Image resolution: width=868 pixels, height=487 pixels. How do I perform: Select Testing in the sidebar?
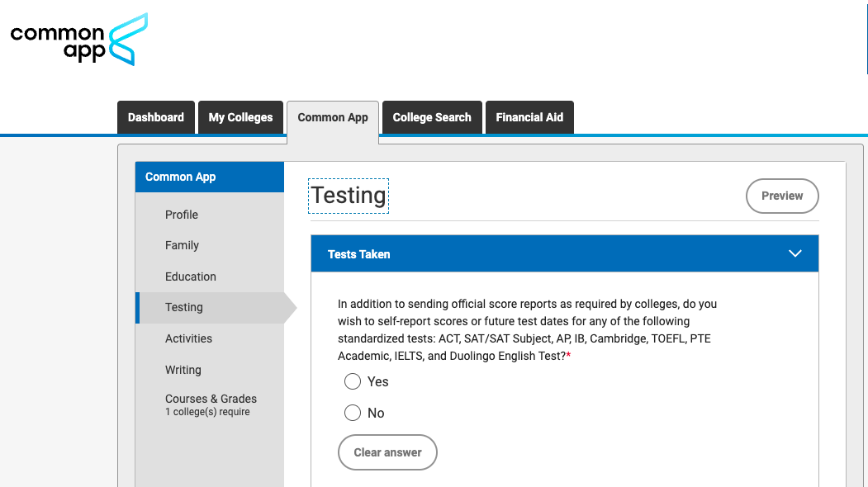[184, 307]
